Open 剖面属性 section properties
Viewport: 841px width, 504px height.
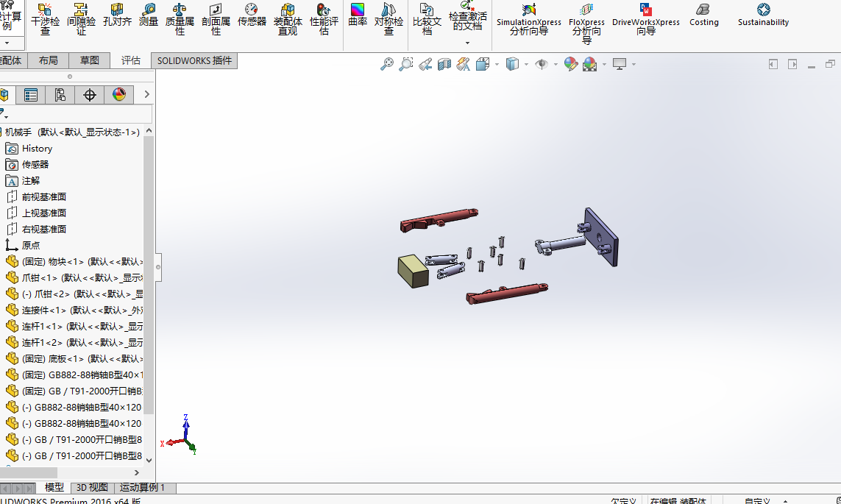click(x=216, y=19)
